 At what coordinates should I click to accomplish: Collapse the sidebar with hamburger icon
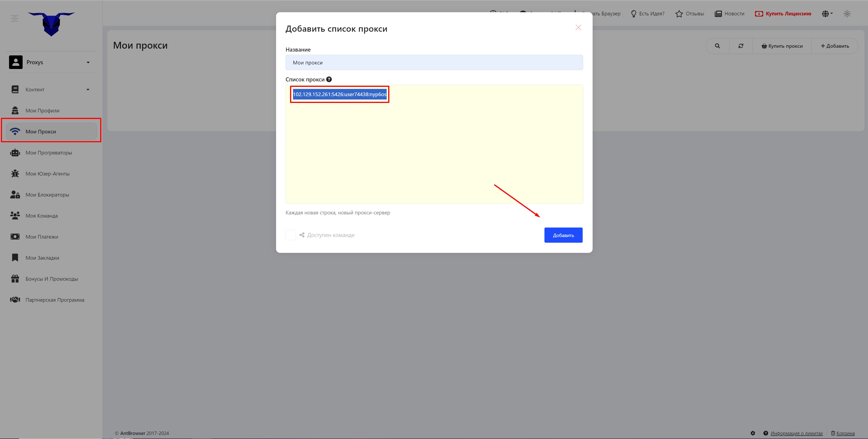pyautogui.click(x=14, y=18)
